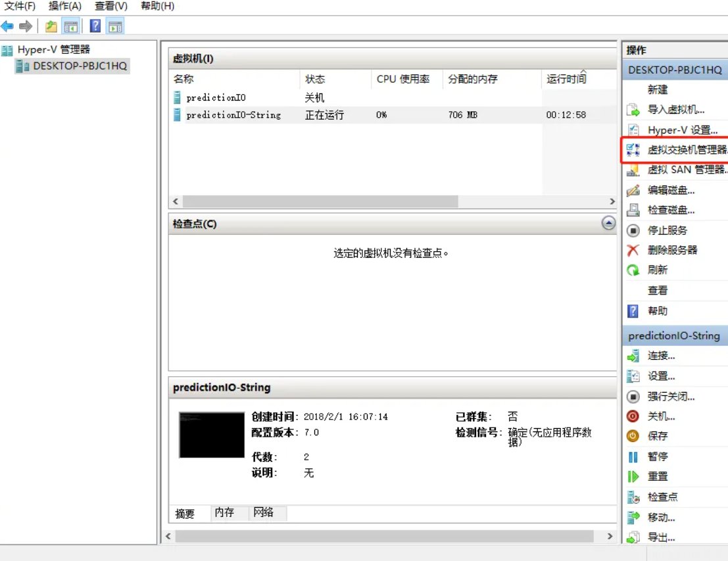
Task: Click the 帮助 icon in actions pane
Action: coord(633,310)
